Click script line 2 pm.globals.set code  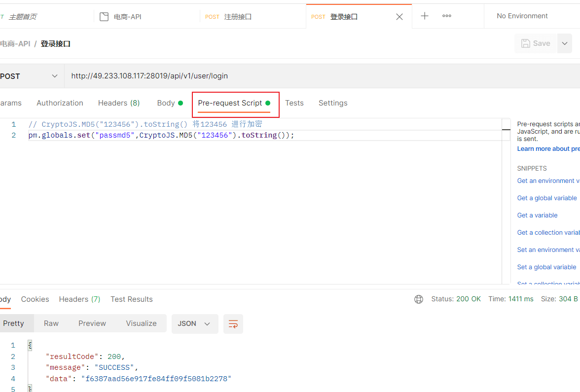[x=161, y=135]
